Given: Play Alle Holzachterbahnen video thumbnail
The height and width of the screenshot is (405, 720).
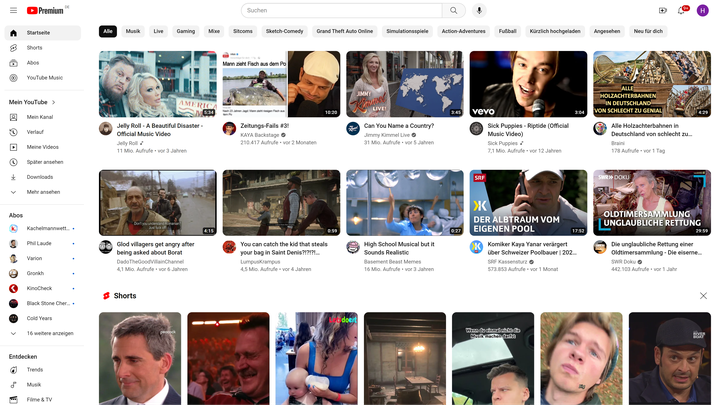Looking at the screenshot, I should click(x=652, y=84).
